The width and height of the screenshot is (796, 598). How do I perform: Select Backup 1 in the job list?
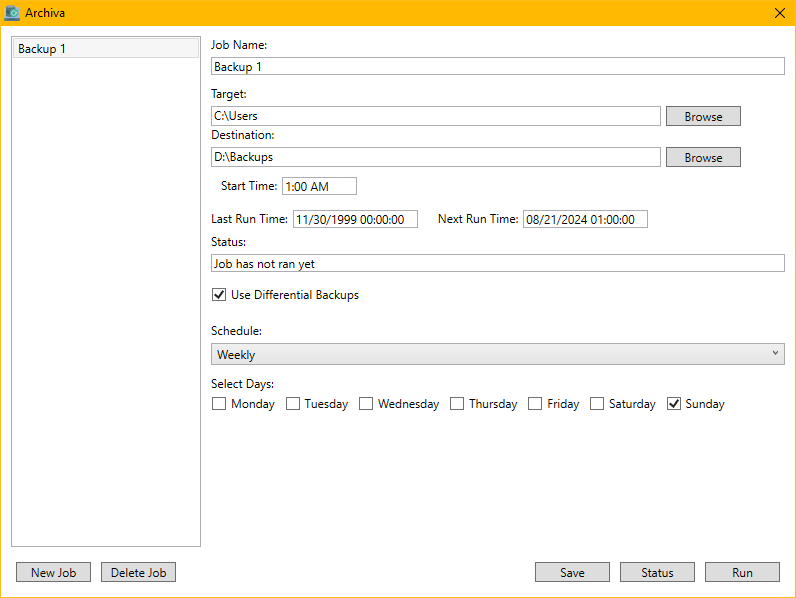(106, 49)
